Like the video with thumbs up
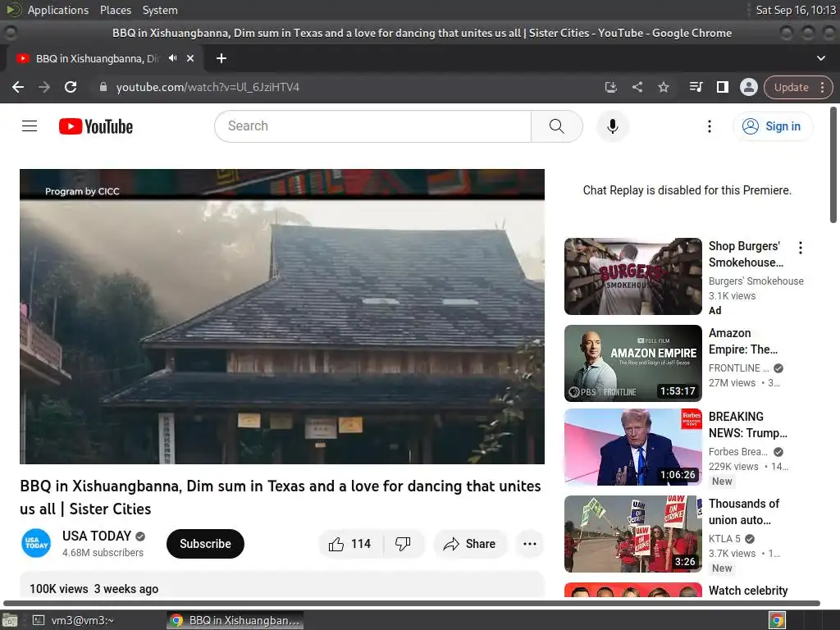 pos(351,544)
